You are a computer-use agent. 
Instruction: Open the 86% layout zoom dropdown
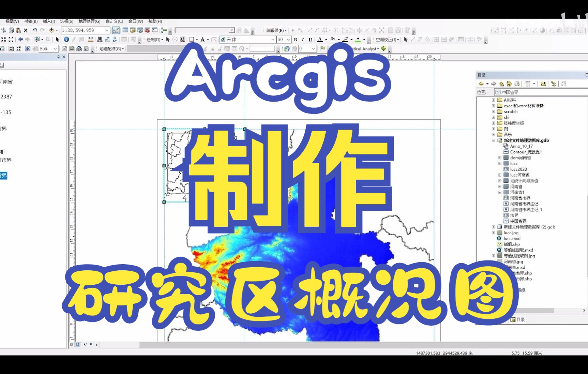(55, 49)
